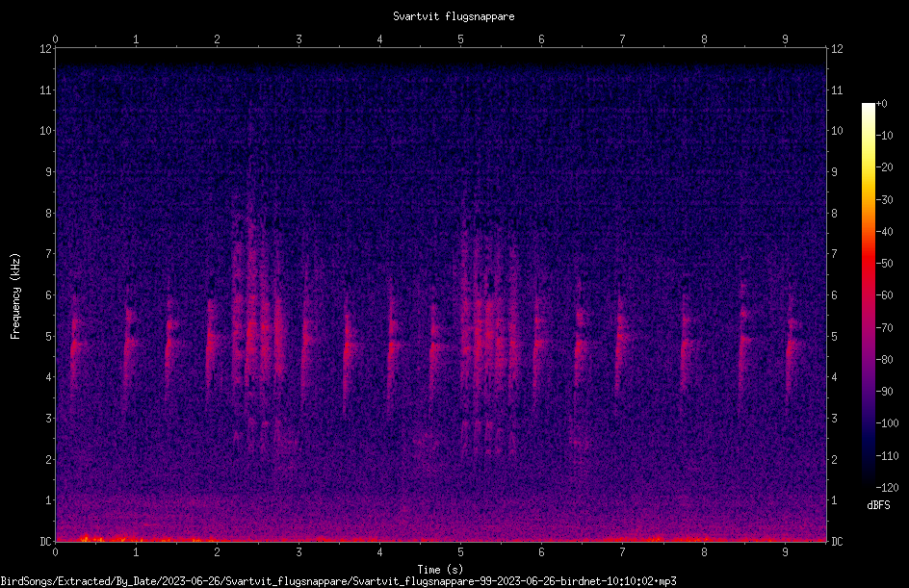Click "3" on the bottom time axis

tap(299, 552)
